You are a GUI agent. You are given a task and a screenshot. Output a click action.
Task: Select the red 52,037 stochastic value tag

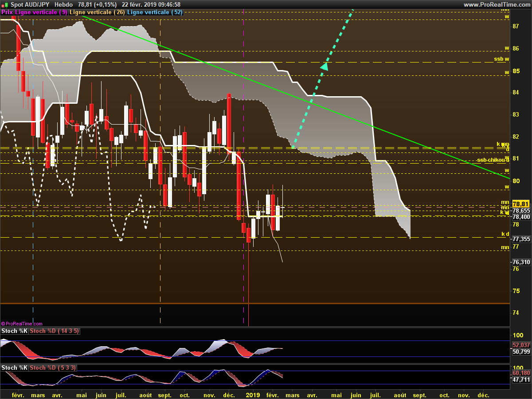pyautogui.click(x=521, y=345)
